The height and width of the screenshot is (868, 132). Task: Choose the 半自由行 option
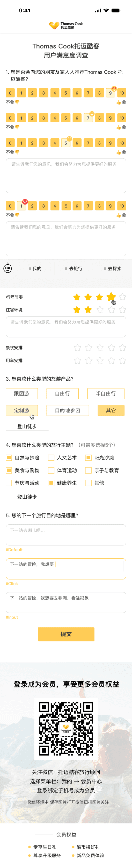(106, 393)
